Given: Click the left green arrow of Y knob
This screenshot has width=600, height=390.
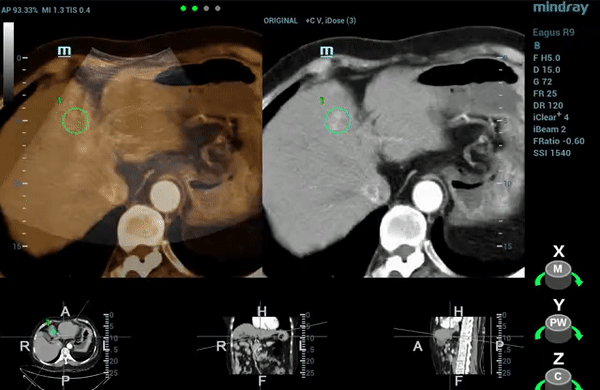Looking at the screenshot, I should point(540,333).
